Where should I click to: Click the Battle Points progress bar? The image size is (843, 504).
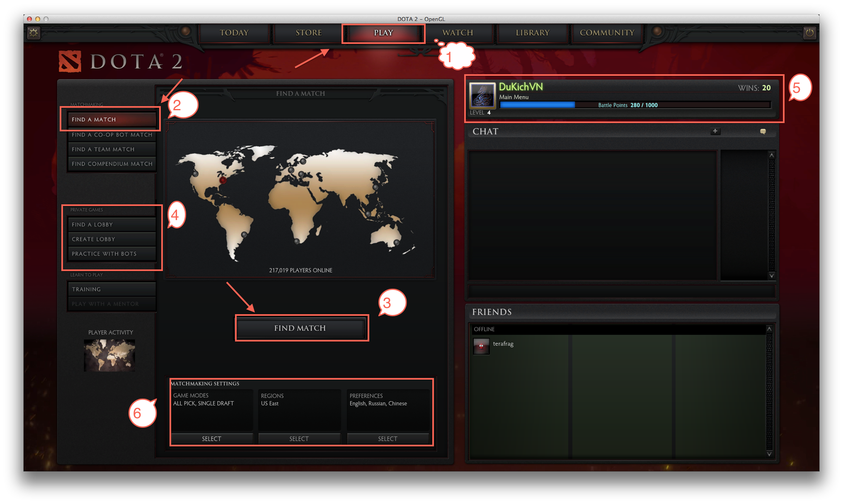635,105
